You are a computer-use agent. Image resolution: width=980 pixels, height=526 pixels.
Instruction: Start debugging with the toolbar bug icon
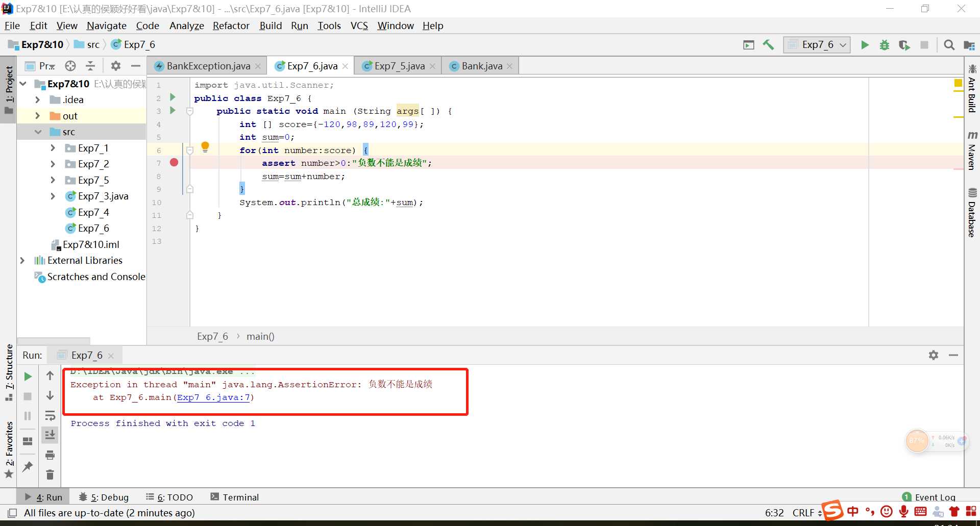point(885,45)
